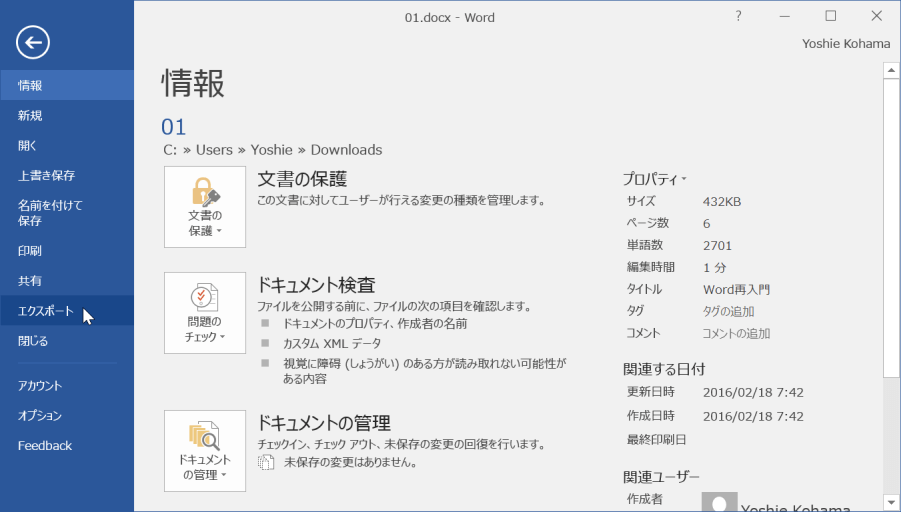Open アカウント in the sidebar
This screenshot has height=512, width=901.
click(67, 386)
